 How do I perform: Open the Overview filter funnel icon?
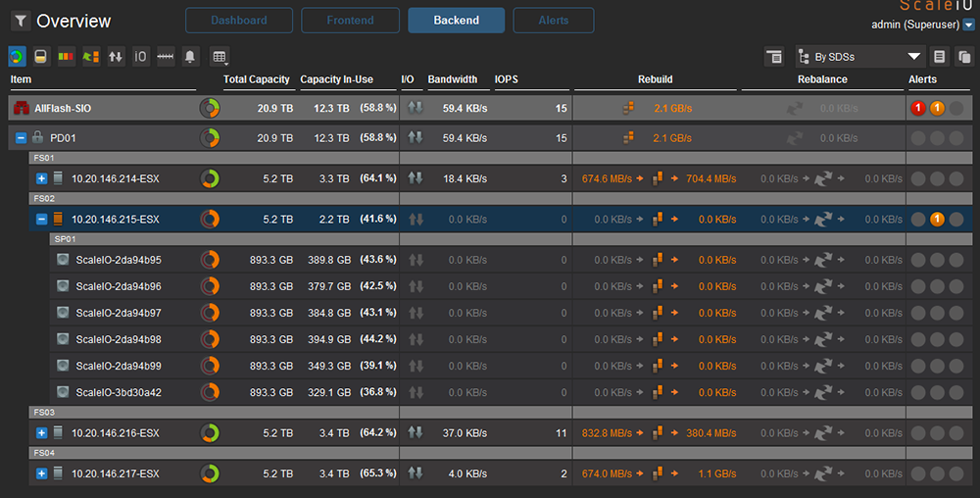[20, 21]
